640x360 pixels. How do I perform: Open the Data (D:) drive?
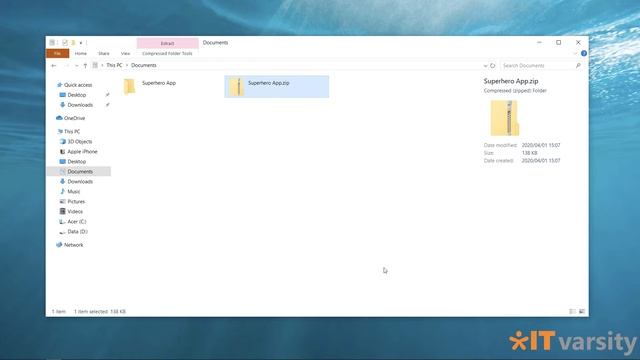tap(77, 231)
